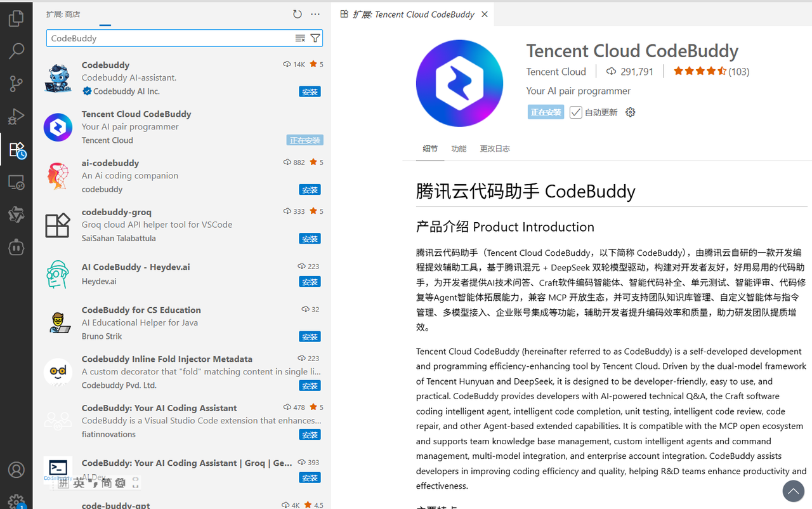Viewport: 812px width, 509px height.
Task: Open the Explorer view in activity bar
Action: 16,18
